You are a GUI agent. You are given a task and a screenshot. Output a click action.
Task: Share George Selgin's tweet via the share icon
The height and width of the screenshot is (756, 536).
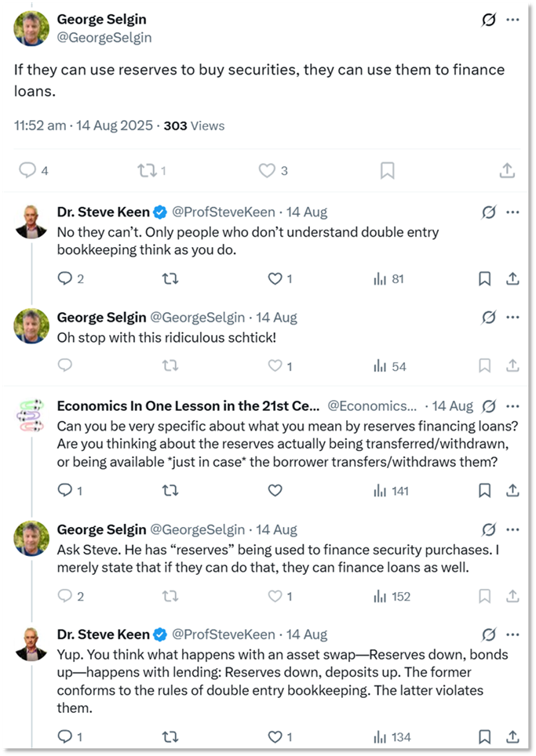pyautogui.click(x=508, y=169)
